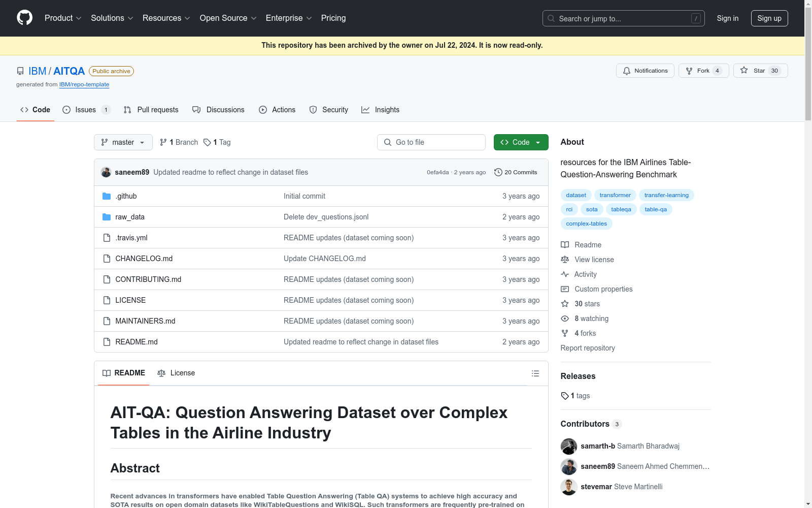Click the transfer-learning topic tag
Viewport: 812px width, 508px height.
[x=666, y=195]
